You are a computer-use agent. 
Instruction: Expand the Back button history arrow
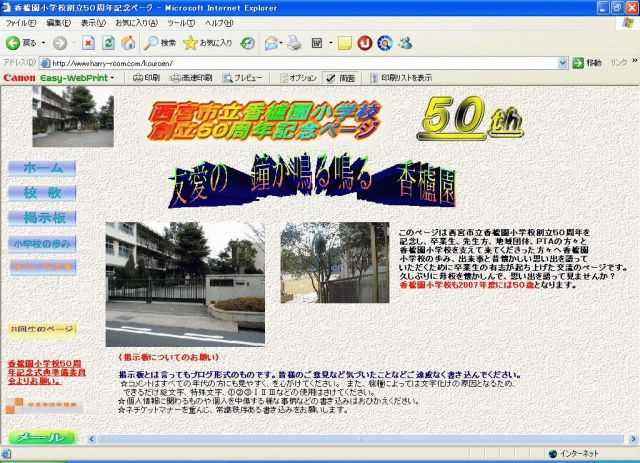point(44,43)
